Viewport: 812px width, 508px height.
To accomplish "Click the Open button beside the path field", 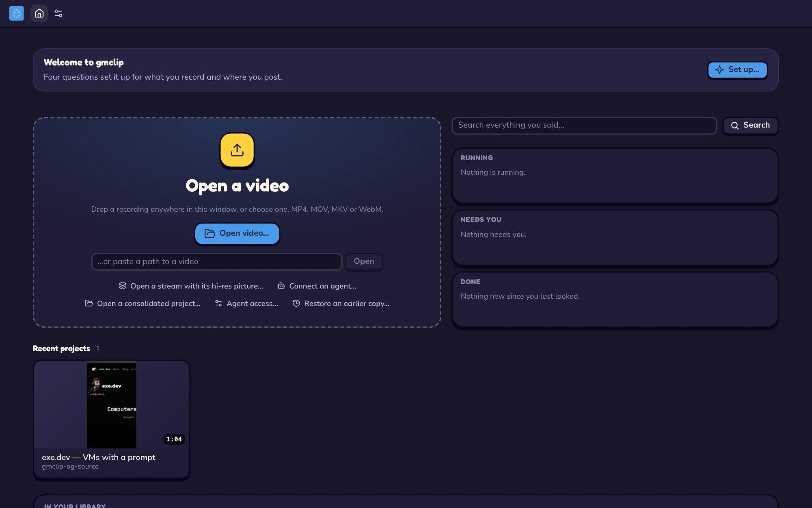I will click(x=364, y=261).
